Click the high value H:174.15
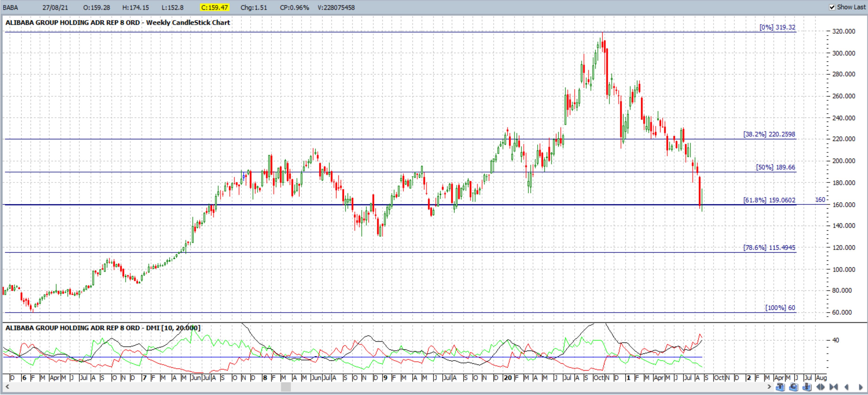 click(x=135, y=7)
